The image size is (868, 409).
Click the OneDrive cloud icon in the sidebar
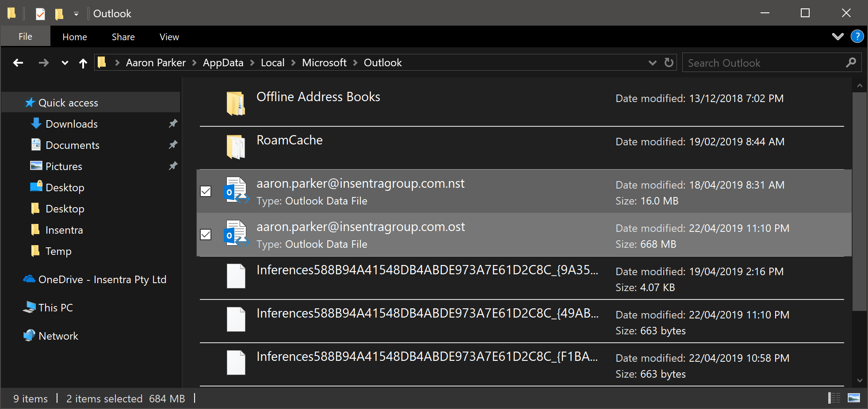click(29, 279)
